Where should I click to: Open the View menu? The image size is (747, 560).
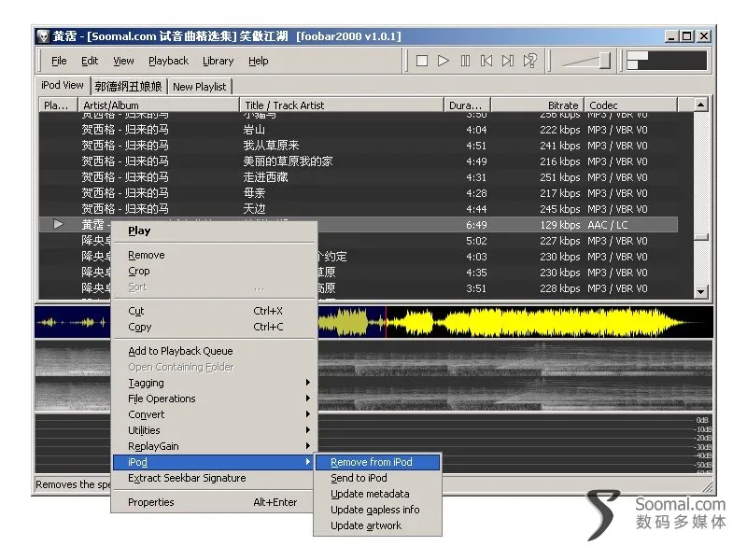(x=123, y=61)
